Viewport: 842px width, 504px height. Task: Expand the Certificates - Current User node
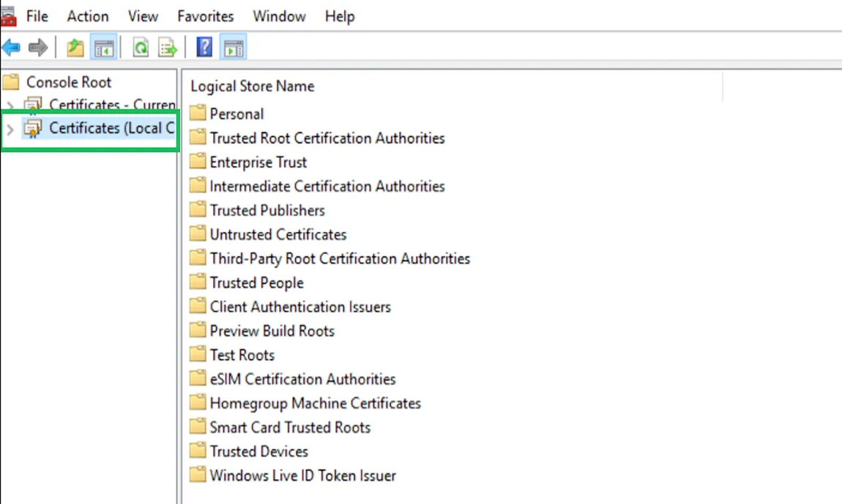click(10, 105)
